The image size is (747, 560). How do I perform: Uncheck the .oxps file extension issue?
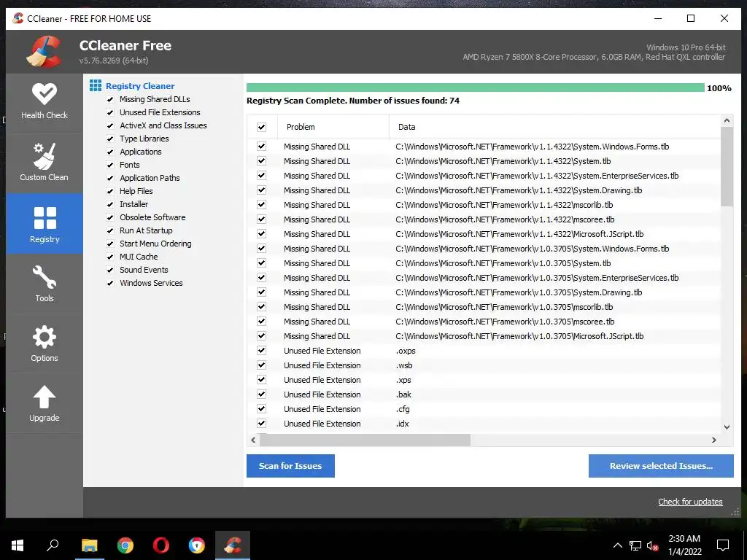(x=262, y=351)
